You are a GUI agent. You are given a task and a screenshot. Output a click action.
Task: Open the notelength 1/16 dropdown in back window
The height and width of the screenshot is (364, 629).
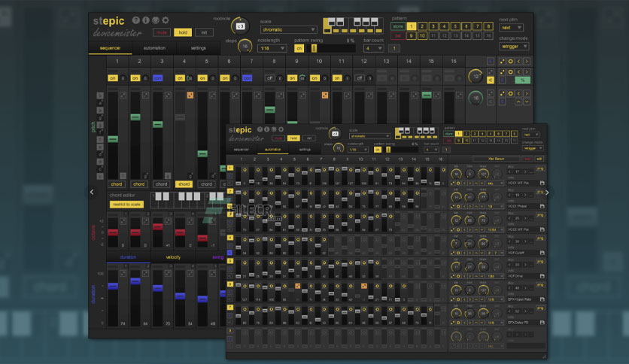272,48
